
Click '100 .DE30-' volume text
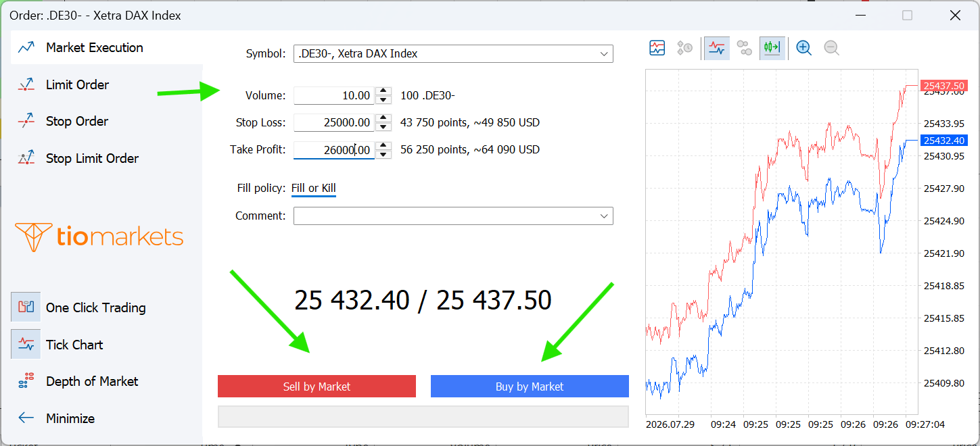coord(427,96)
